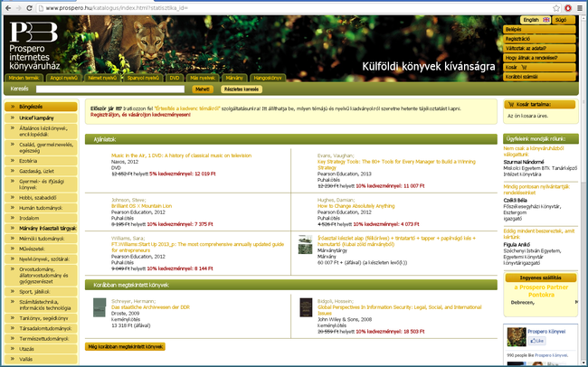Select the Más nyelvek tab
588x367 pixels.
tap(202, 78)
